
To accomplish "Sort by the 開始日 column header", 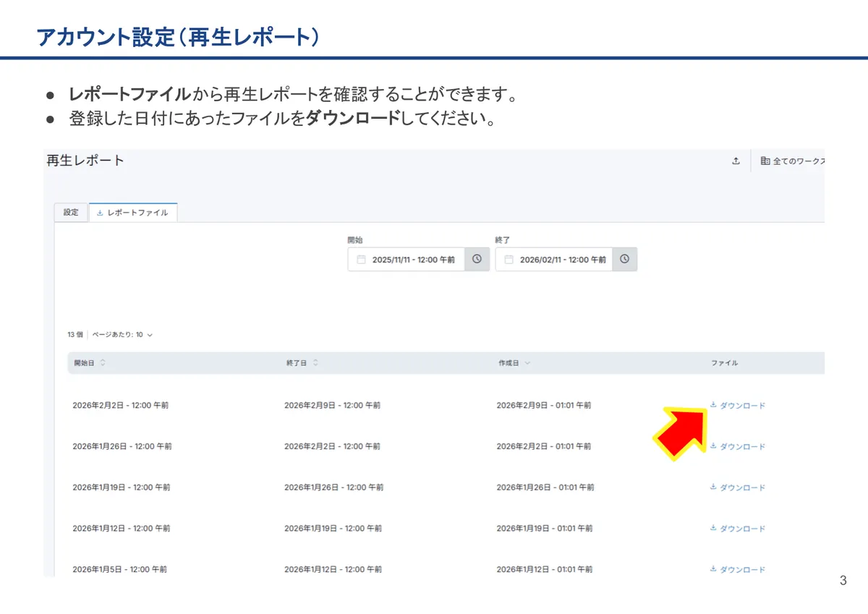I will [x=90, y=363].
